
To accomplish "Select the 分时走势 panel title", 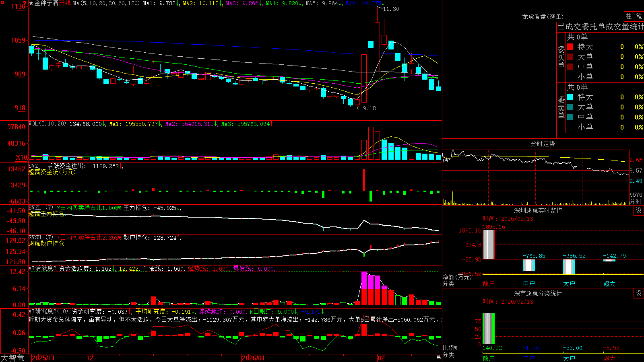I will 543,144.
